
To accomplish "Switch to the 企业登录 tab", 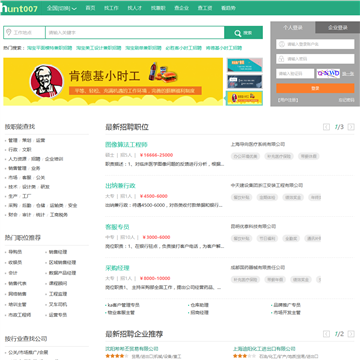I will point(338,27).
